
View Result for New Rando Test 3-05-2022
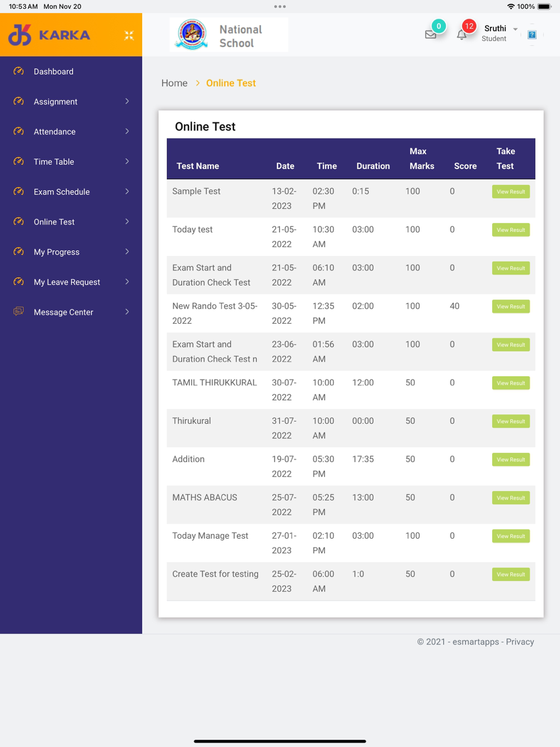pos(511,306)
